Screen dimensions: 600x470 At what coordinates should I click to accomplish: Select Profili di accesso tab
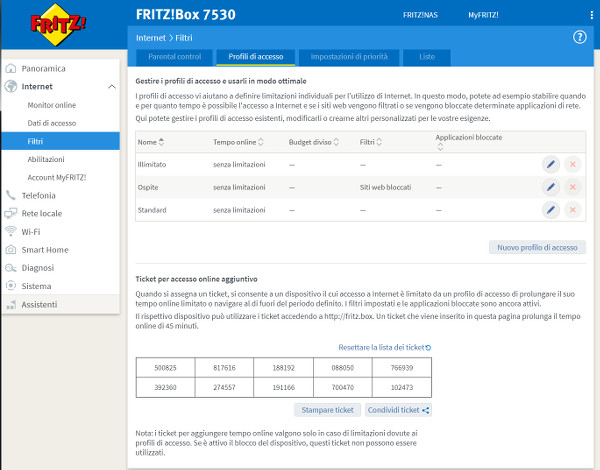pos(256,57)
